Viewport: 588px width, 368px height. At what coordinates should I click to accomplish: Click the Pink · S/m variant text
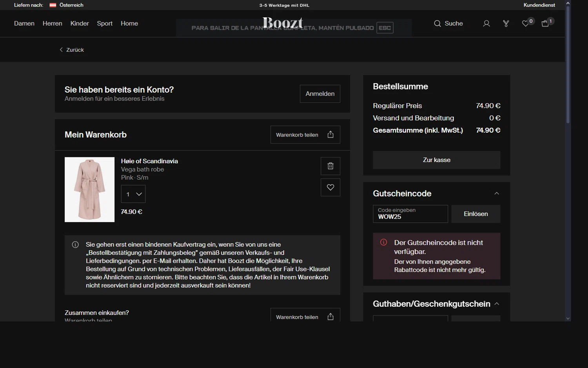[134, 178]
